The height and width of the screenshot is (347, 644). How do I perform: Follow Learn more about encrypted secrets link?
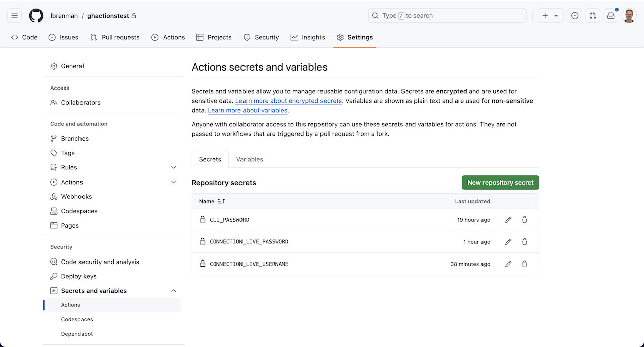(x=288, y=101)
